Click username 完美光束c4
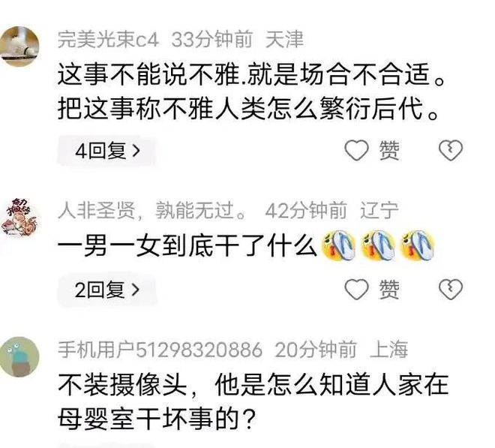This screenshot has height=448, width=495. click(108, 40)
